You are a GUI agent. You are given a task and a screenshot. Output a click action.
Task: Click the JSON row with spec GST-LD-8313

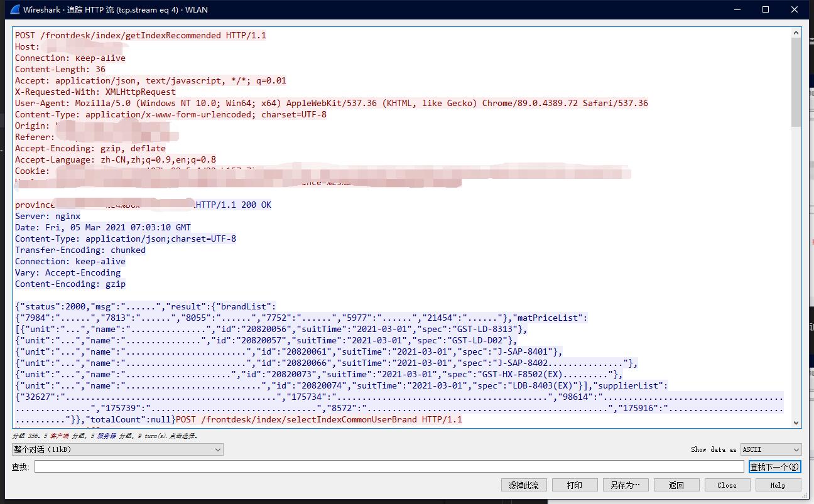point(271,329)
